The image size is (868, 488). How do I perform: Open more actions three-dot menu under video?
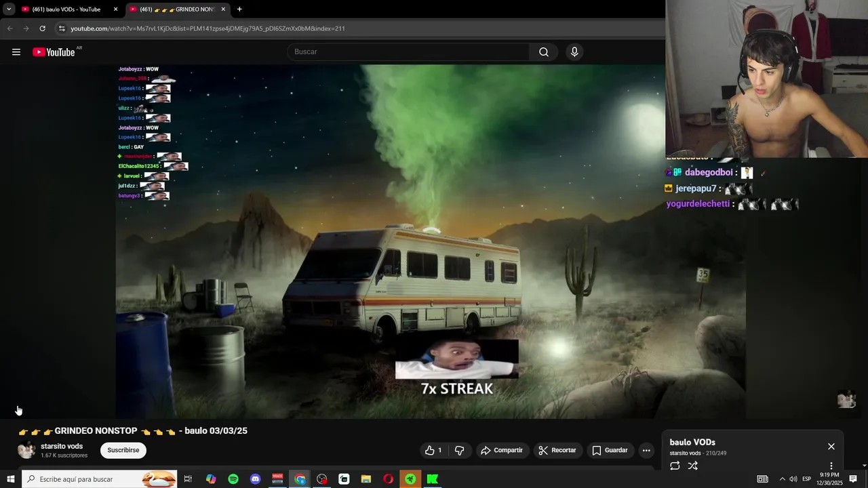tap(646, 450)
